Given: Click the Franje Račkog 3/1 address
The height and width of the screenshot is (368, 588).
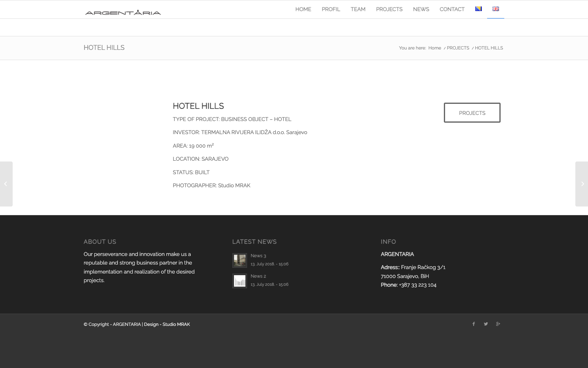Looking at the screenshot, I should pos(423,267).
